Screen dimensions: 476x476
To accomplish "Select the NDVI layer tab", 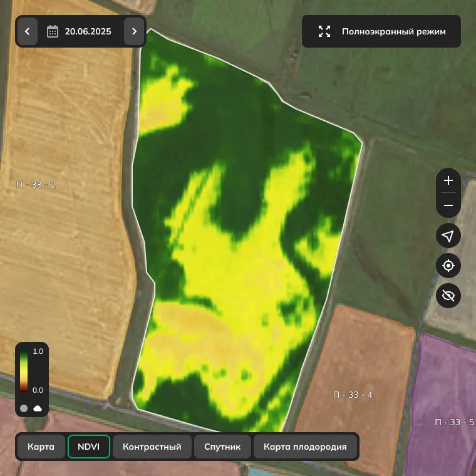I will click(x=89, y=447).
